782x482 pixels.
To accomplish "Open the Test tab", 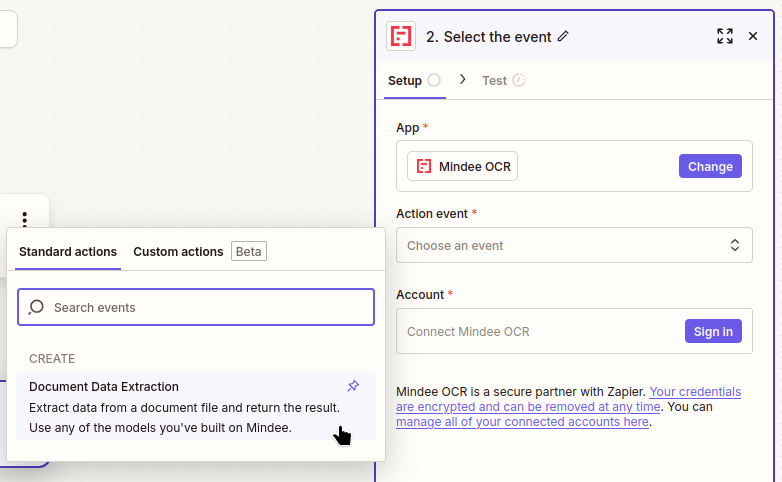I will tap(504, 80).
